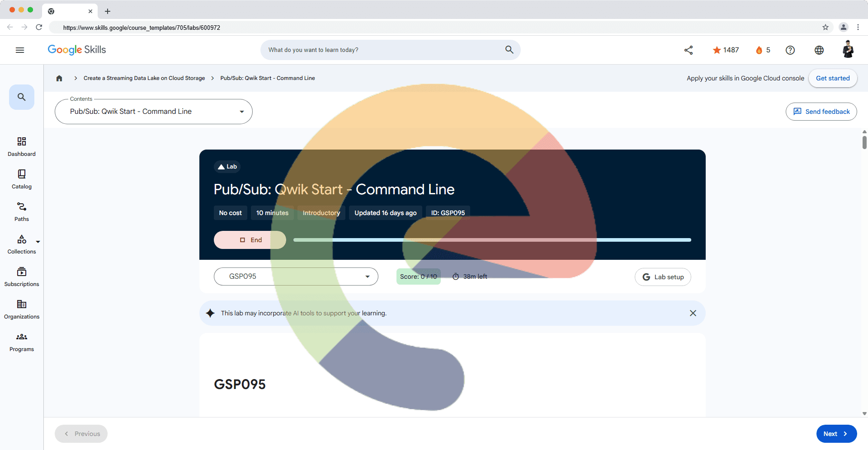Viewport: 868px width, 450px height.
Task: Open Catalog from sidebar
Action: pyautogui.click(x=22, y=179)
